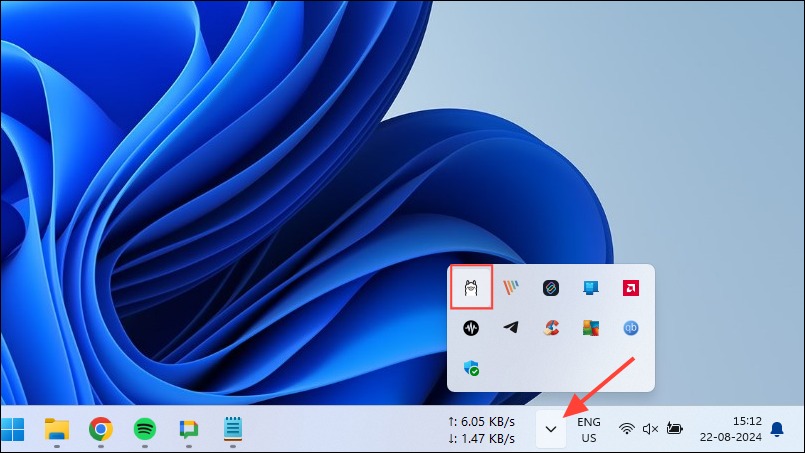Viewport: 805px width, 453px height.
Task: Launch Spotify from the taskbar
Action: [145, 429]
